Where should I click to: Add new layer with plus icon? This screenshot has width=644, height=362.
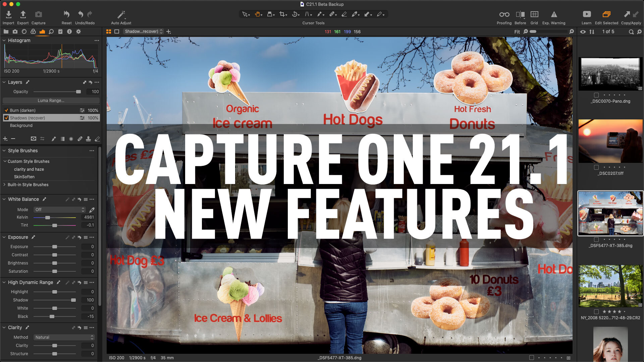[x=5, y=139]
